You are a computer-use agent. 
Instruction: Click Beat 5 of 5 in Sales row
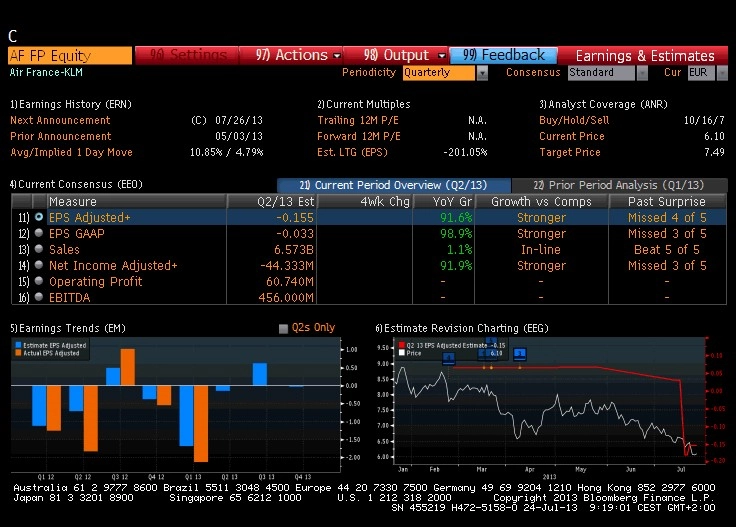point(667,250)
